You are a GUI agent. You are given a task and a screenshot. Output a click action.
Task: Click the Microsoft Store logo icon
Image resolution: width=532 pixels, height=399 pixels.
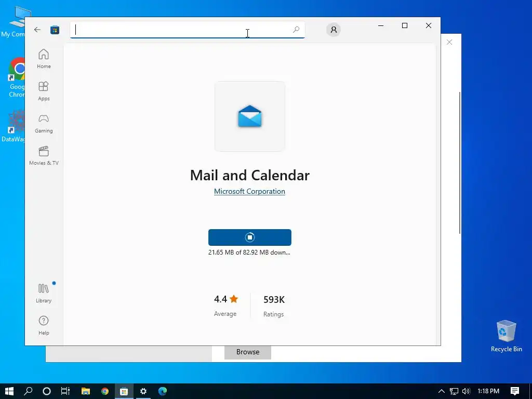55,30
